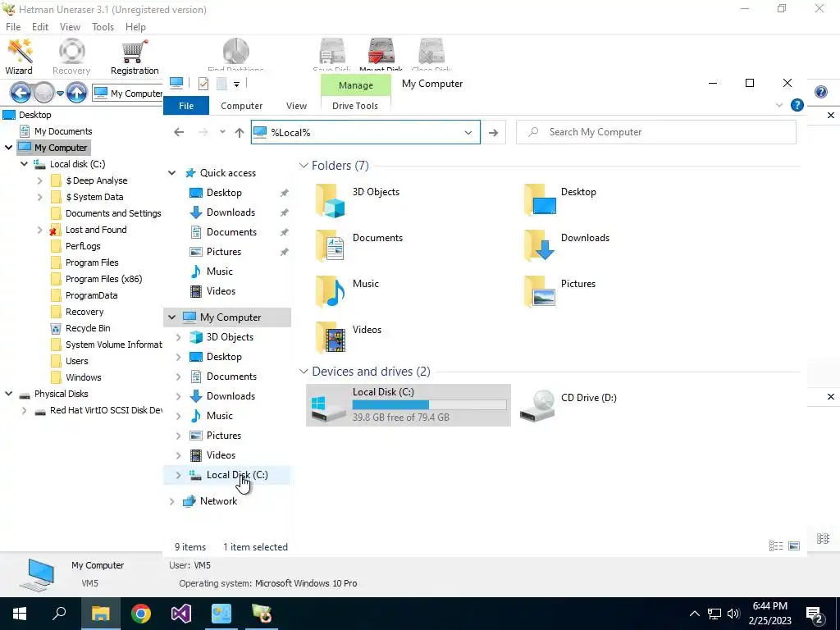Close the upper Hetman side panel

click(x=830, y=115)
